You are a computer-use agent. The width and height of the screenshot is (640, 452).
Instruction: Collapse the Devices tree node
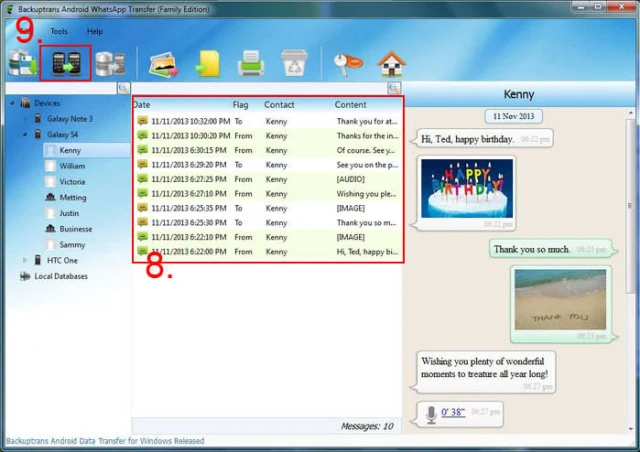point(13,103)
